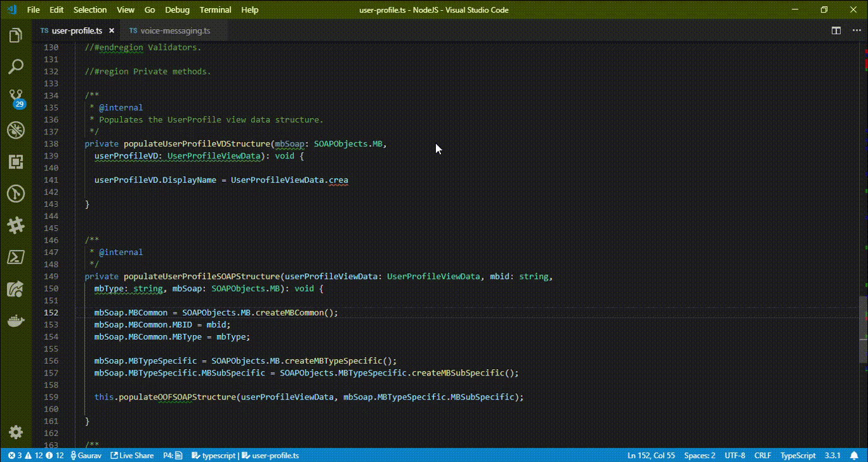
Task: Open the Search view in activity bar
Action: tap(16, 66)
